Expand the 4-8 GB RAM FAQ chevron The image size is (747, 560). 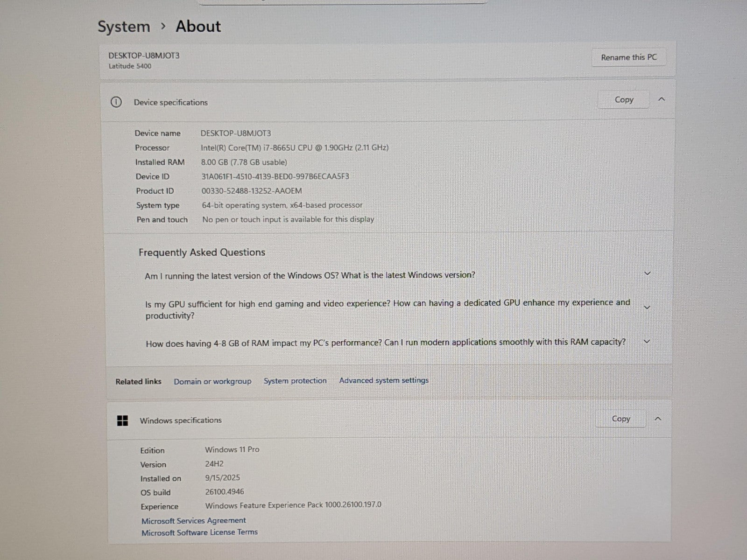click(x=647, y=342)
